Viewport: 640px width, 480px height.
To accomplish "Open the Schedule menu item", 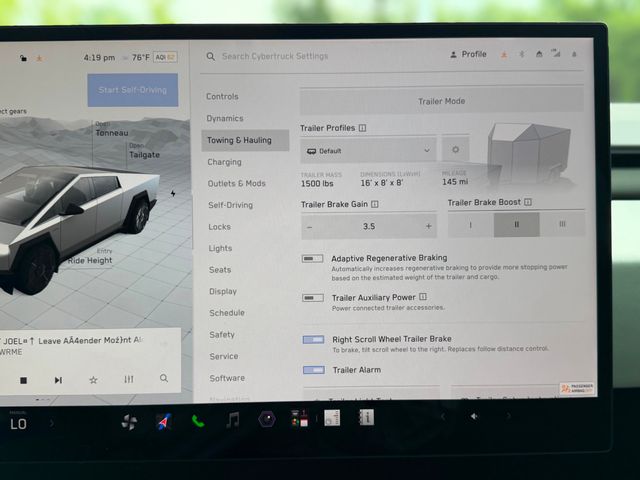I will point(227,313).
